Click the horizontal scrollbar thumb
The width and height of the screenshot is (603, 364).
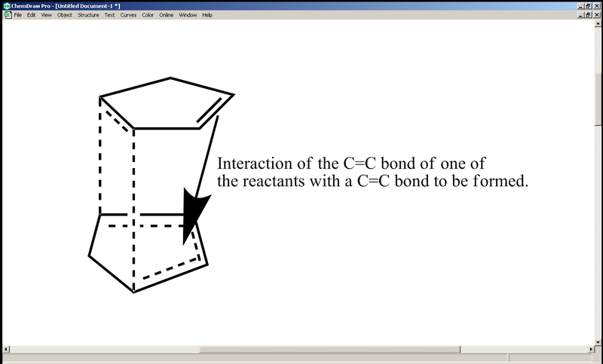pyautogui.click(x=329, y=349)
